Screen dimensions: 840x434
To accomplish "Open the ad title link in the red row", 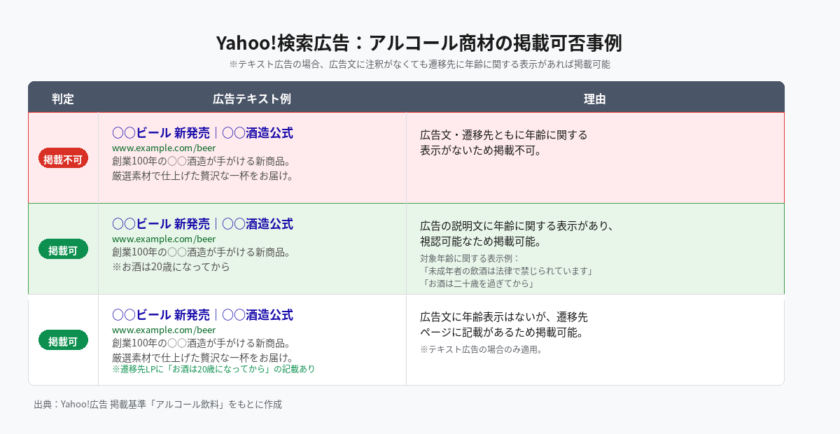I will click(x=202, y=133).
